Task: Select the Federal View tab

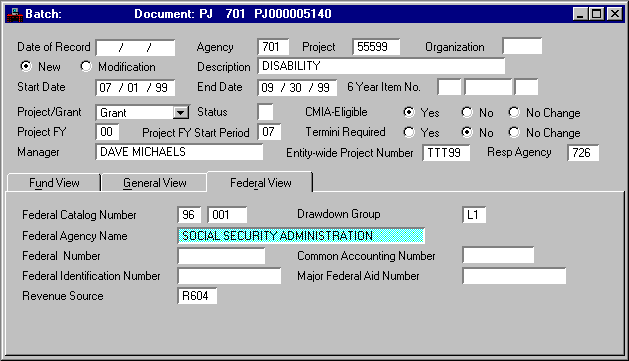Action: [x=260, y=183]
